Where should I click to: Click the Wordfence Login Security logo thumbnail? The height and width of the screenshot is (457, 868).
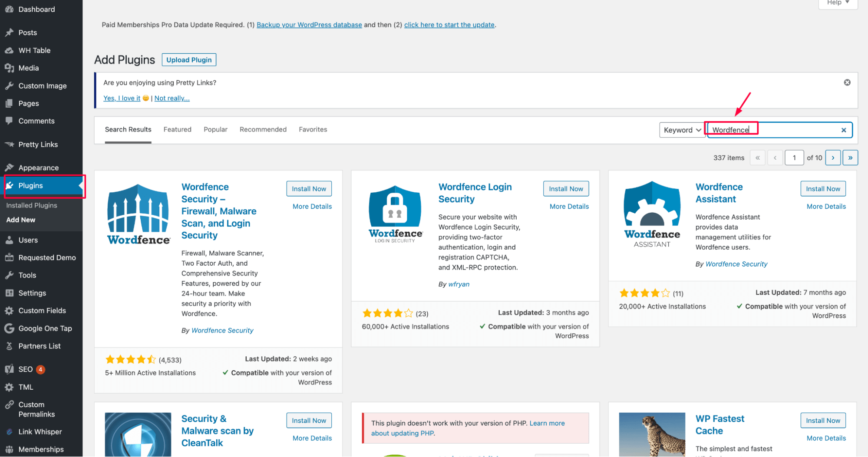pyautogui.click(x=395, y=214)
